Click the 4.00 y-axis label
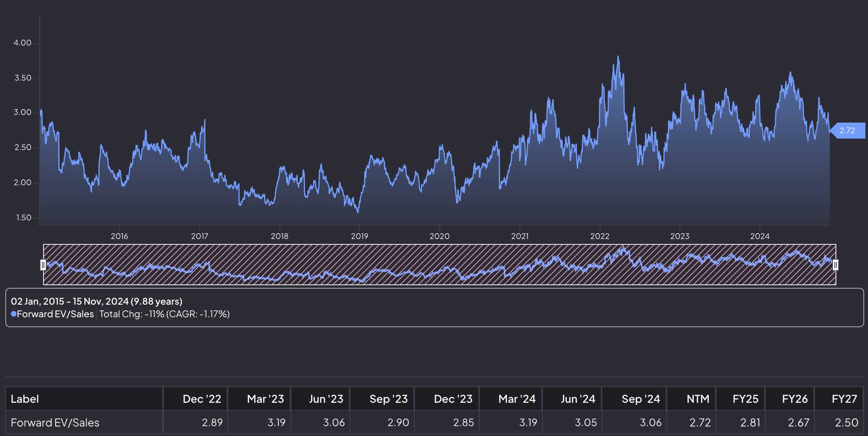 click(x=23, y=43)
